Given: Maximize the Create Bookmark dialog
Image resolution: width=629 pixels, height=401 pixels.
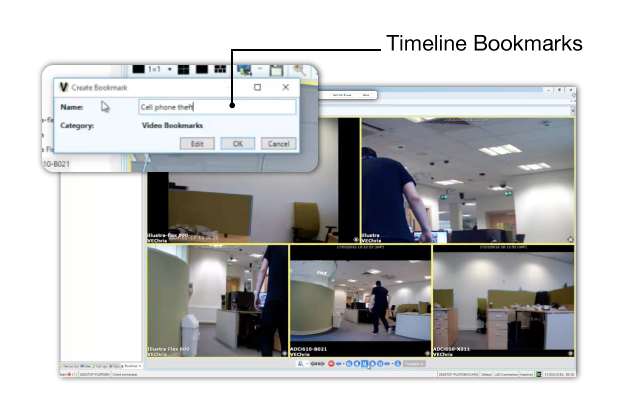Looking at the screenshot, I should coord(258,88).
